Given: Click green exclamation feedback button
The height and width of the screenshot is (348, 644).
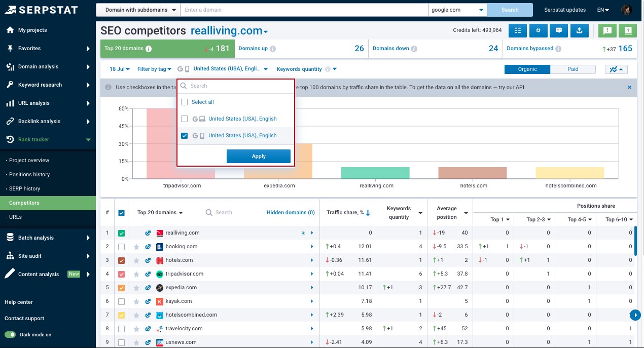Looking at the screenshot, I should coord(607,30).
